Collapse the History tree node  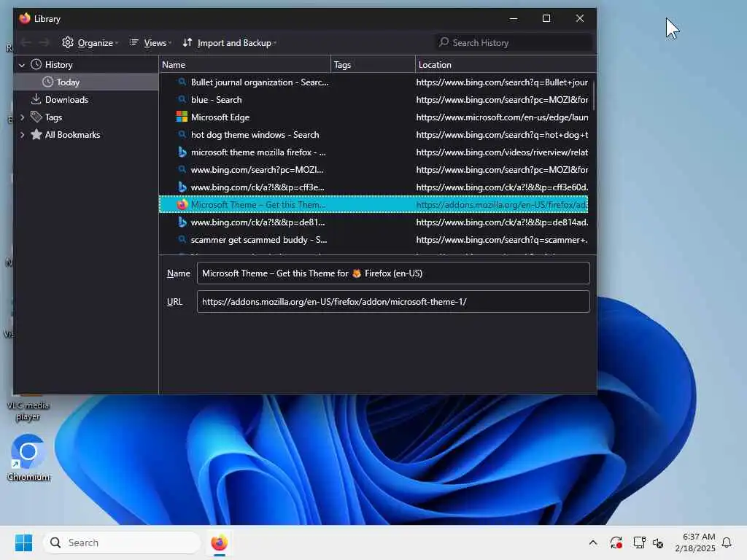[x=21, y=65]
